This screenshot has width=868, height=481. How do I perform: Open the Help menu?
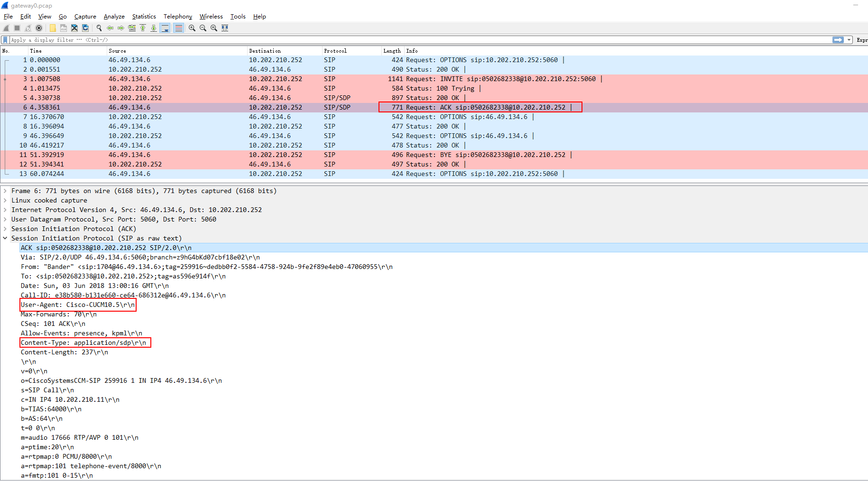[x=259, y=16]
